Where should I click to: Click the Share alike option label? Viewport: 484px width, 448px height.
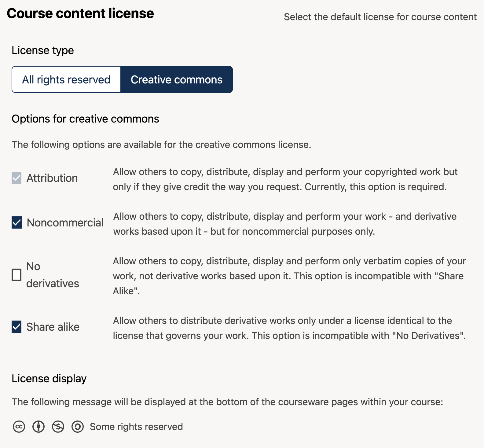pyautogui.click(x=53, y=327)
